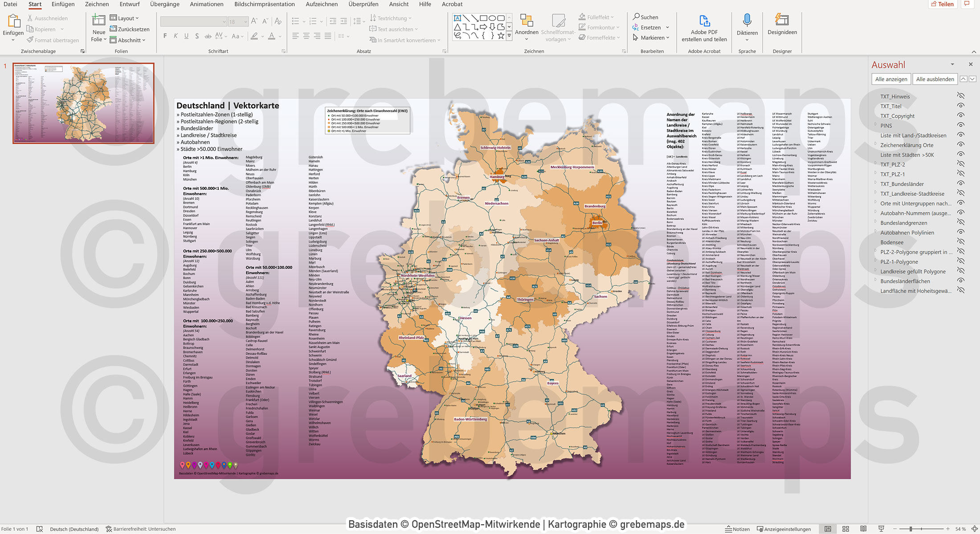Select the Bold formatting icon

click(165, 36)
